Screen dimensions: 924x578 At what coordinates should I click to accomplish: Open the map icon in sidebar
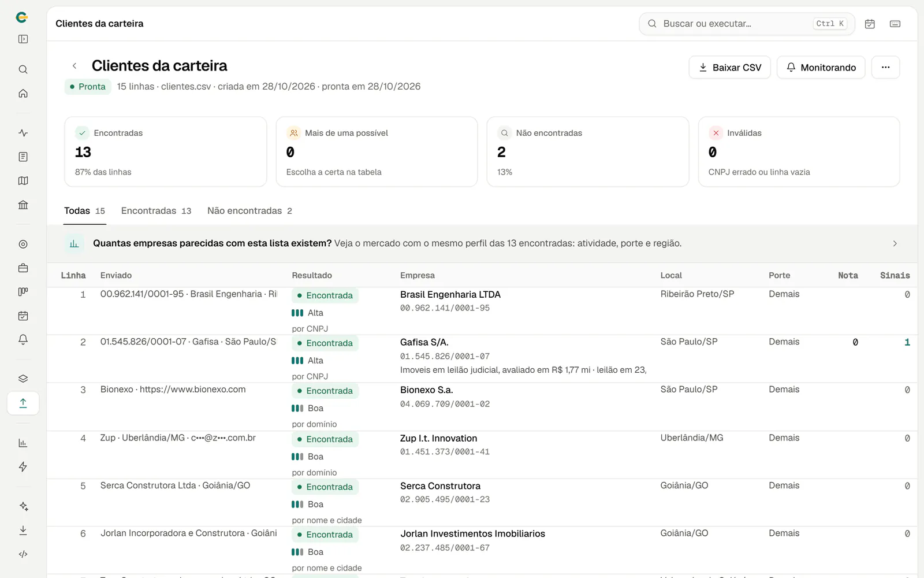23,181
